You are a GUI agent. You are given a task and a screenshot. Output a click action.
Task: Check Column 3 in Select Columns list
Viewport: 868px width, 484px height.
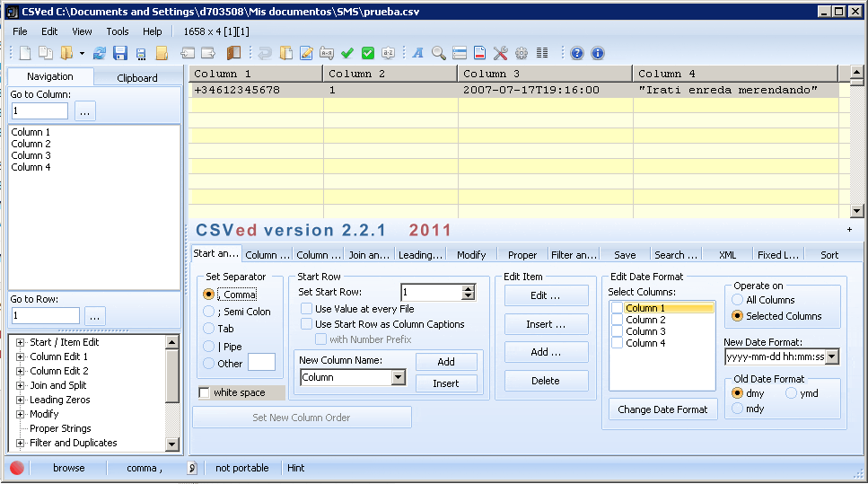tap(618, 331)
